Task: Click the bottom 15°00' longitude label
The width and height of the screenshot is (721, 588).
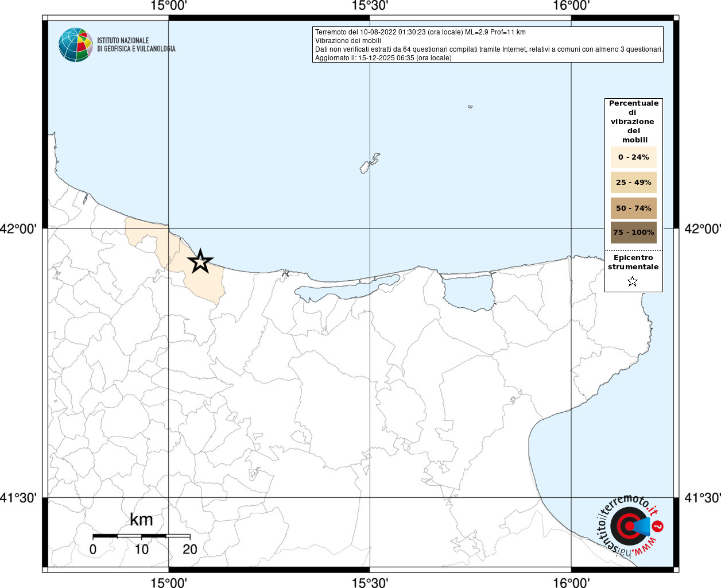Action: [x=169, y=582]
